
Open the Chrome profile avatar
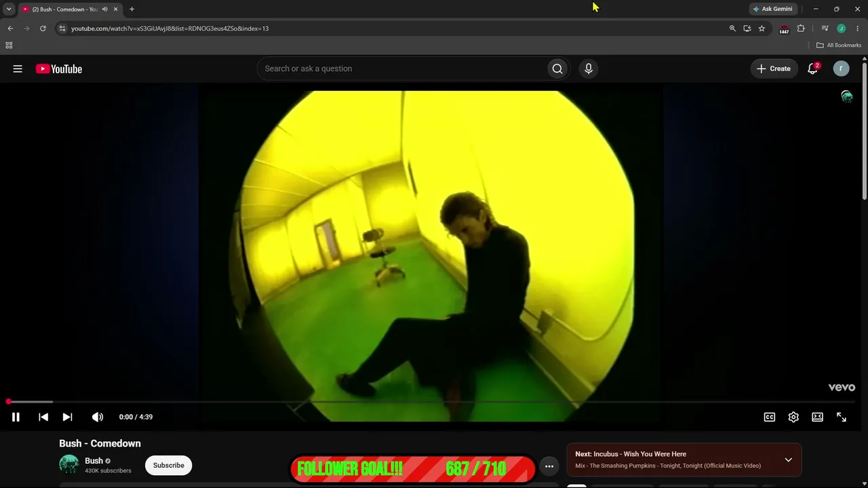click(x=842, y=28)
